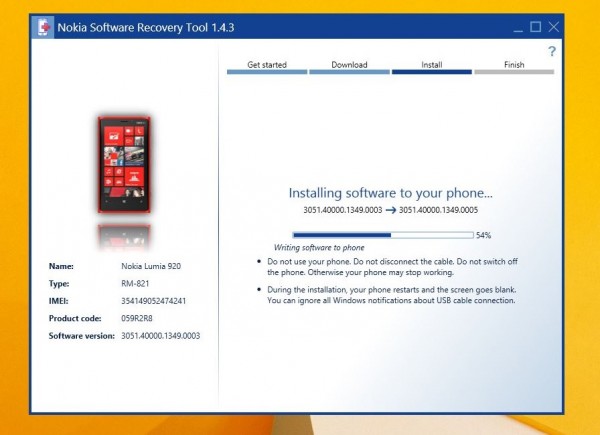
Task: Click the window title 'Nokia Software Recovery Tool 1.4.3'
Action: point(146,28)
